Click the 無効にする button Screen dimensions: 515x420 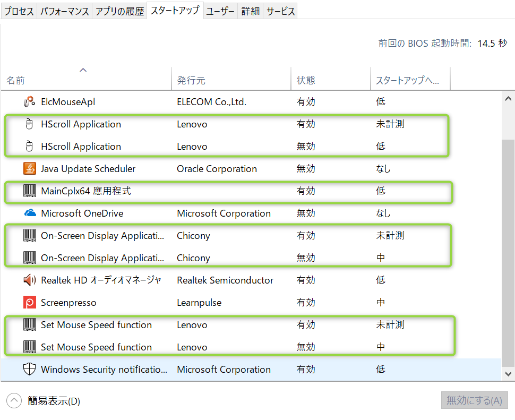(x=474, y=401)
